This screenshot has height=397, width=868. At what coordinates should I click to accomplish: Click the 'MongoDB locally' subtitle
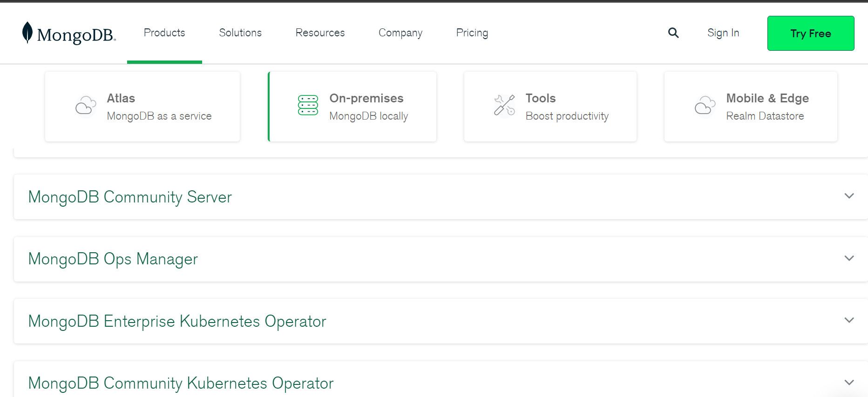pyautogui.click(x=369, y=116)
